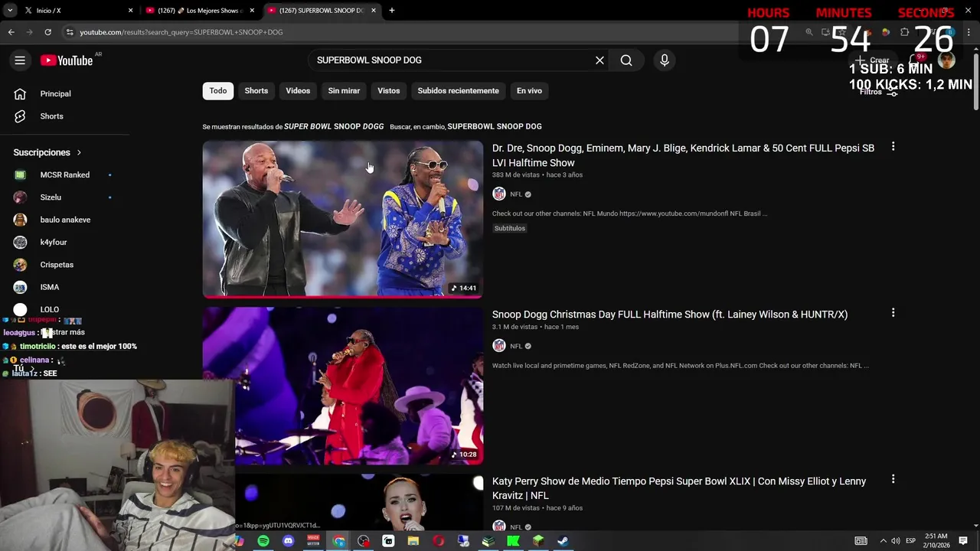The height and width of the screenshot is (551, 980).
Task: Select the Shorts filter chip
Action: click(256, 90)
